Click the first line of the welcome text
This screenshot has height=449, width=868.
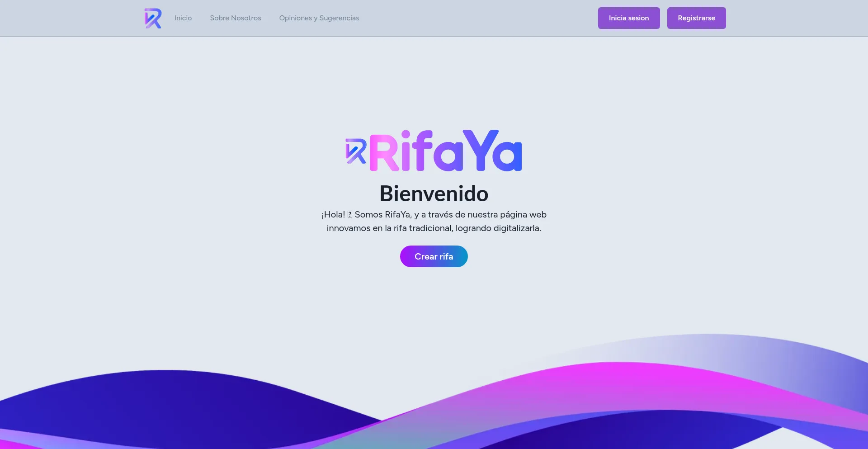(x=434, y=215)
